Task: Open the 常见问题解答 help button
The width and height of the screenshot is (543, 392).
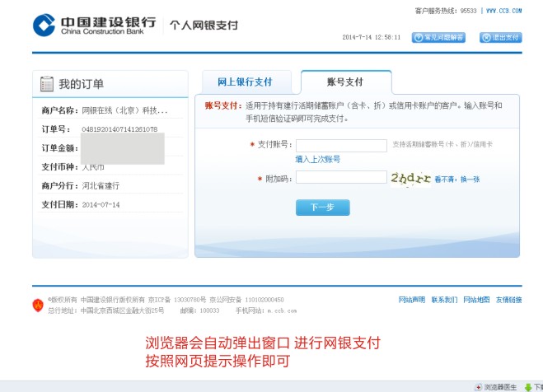Action: pyautogui.click(x=438, y=37)
